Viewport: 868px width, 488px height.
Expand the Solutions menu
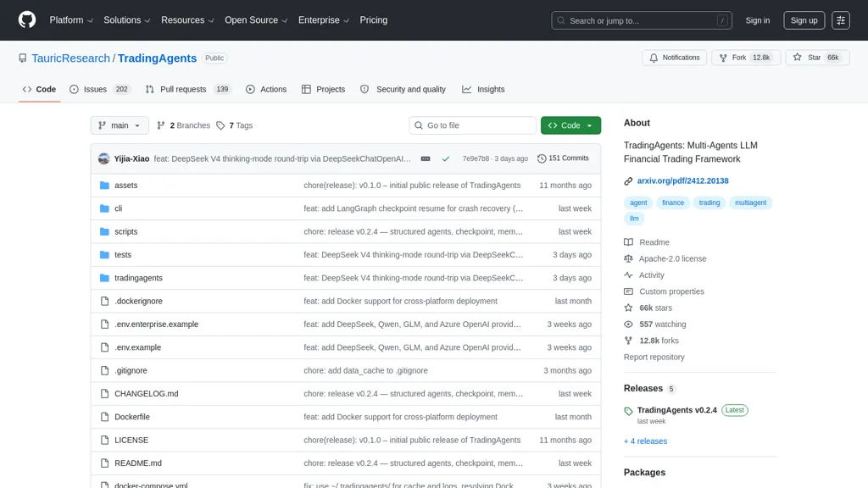(127, 20)
